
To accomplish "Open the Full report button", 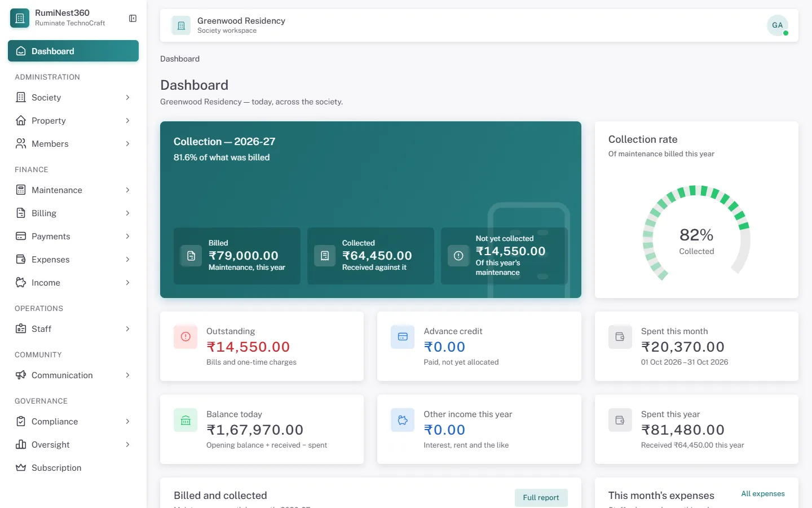I will point(541,497).
